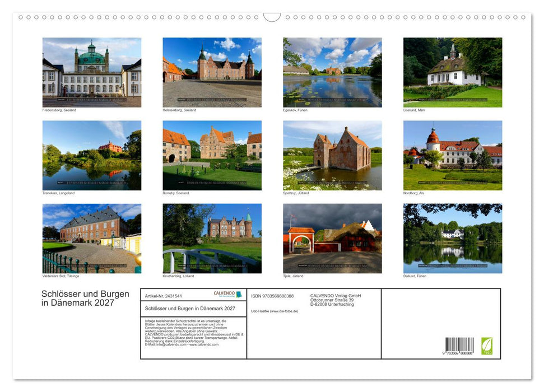The width and height of the screenshot is (544, 392).
Task: Click the Udo Haafke www.die-fotos.de credit
Action: pyautogui.click(x=275, y=311)
